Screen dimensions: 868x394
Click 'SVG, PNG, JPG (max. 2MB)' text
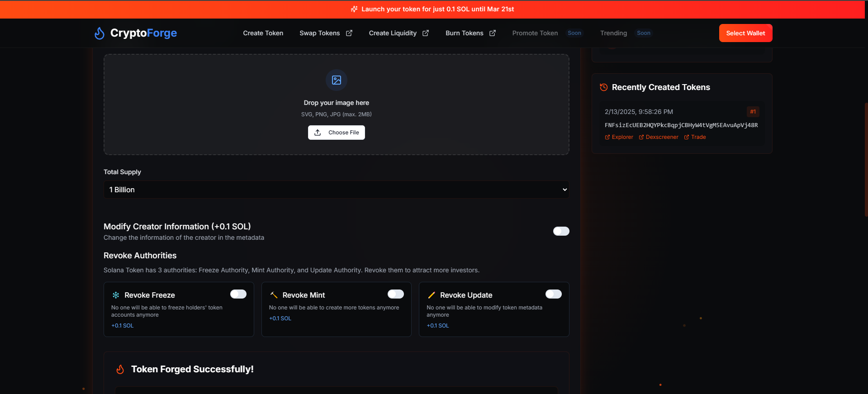(337, 114)
